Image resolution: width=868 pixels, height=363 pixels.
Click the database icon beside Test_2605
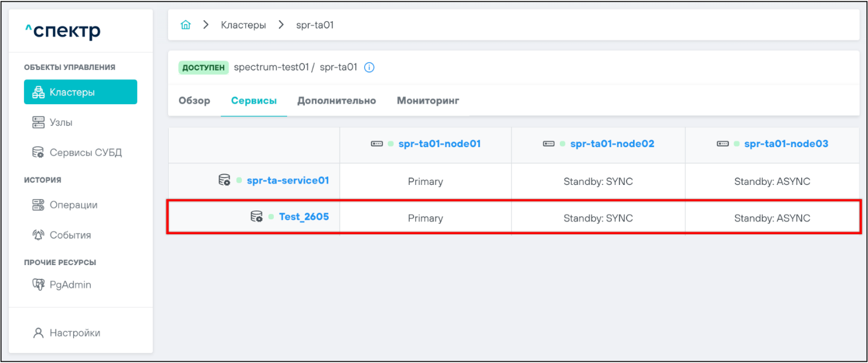pos(257,216)
